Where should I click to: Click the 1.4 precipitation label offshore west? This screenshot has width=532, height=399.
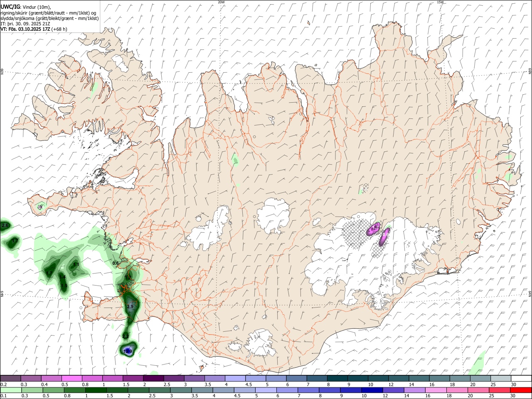point(62,277)
